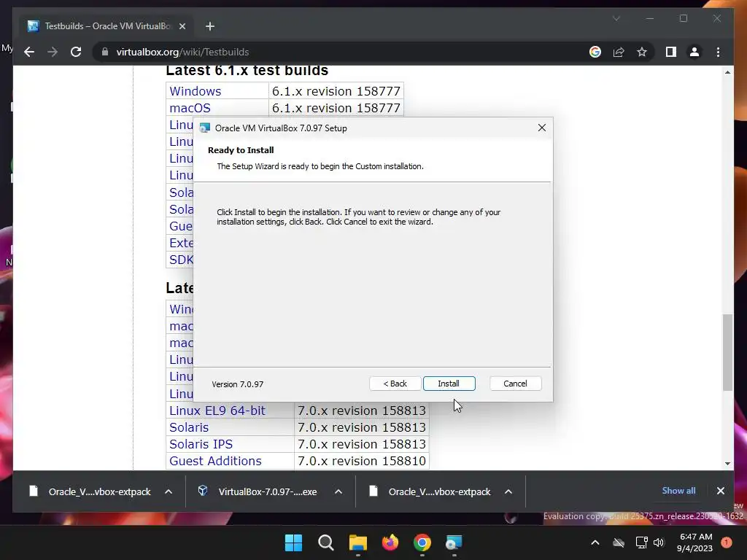This screenshot has width=747, height=560.
Task: Click the browser forward arrow
Action: (x=53, y=52)
